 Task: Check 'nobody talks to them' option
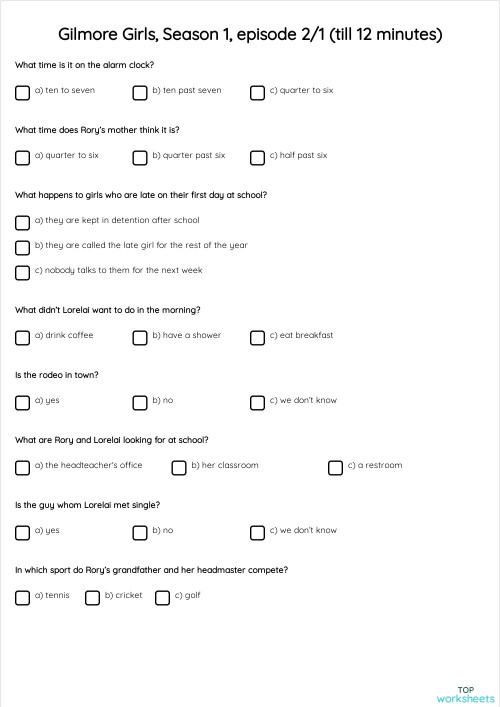(x=23, y=273)
